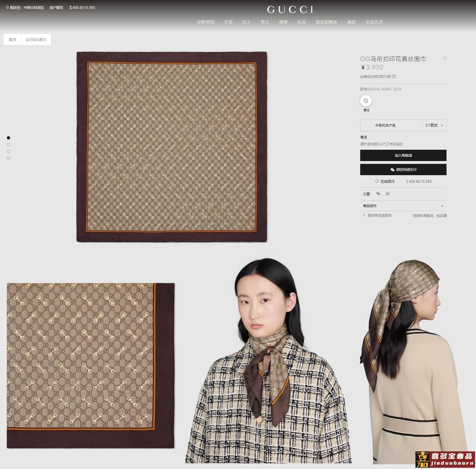Image resolution: width=476 pixels, height=469 pixels.
Task: Open the 男士 men menu
Action: point(265,22)
